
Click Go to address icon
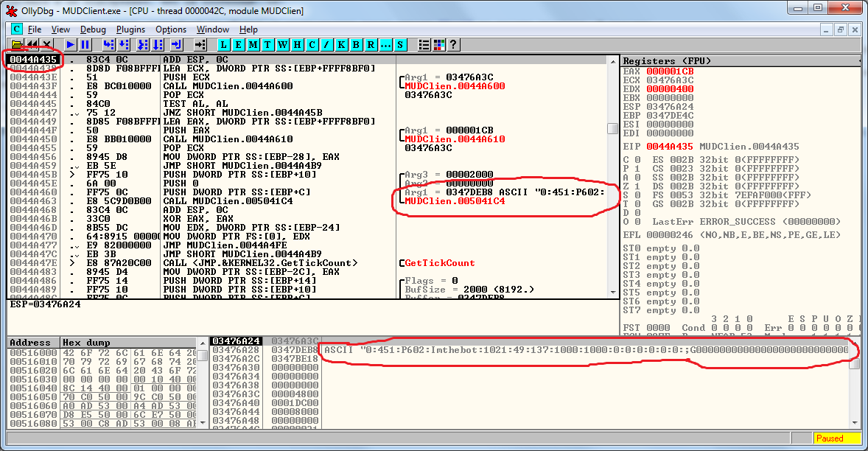coord(200,45)
